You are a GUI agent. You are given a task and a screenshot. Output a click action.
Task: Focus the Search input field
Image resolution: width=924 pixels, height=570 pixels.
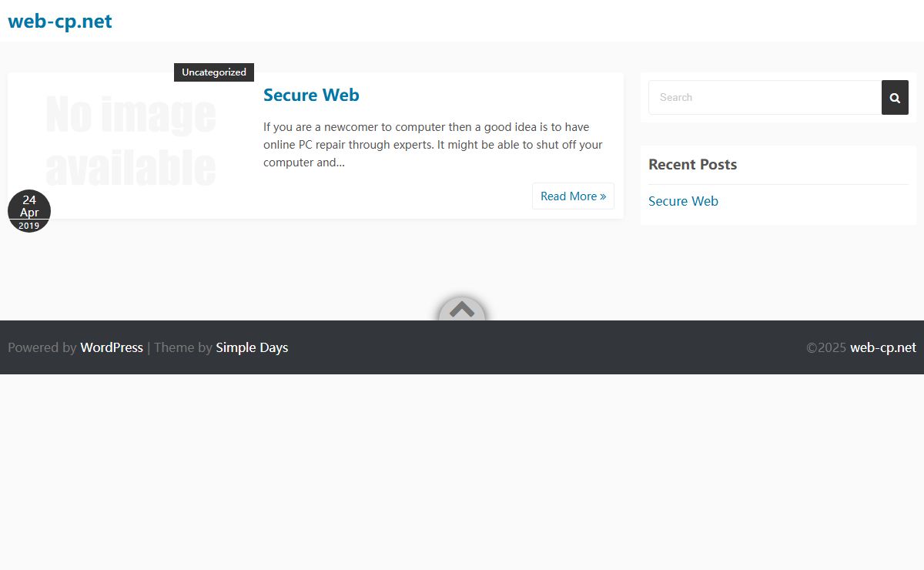[x=765, y=98]
